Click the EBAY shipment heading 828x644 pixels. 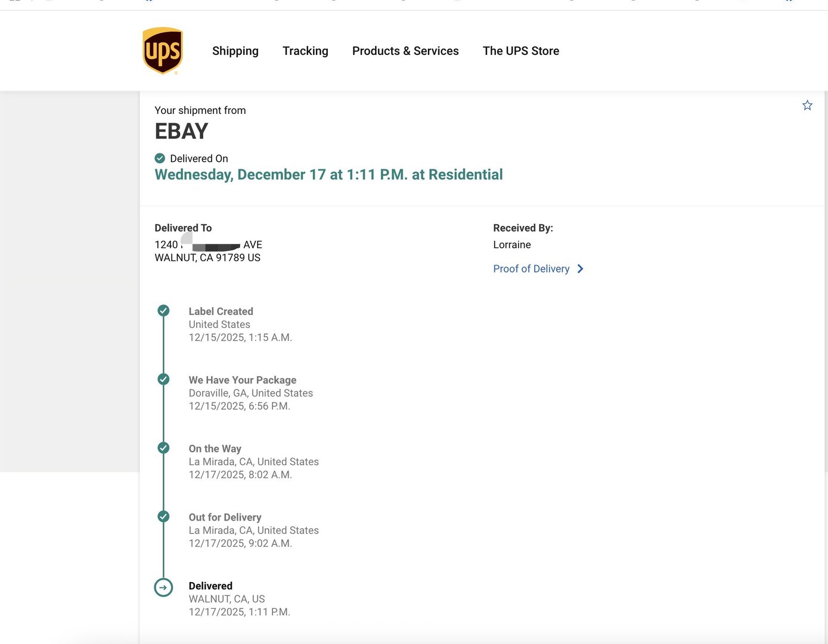click(x=181, y=131)
